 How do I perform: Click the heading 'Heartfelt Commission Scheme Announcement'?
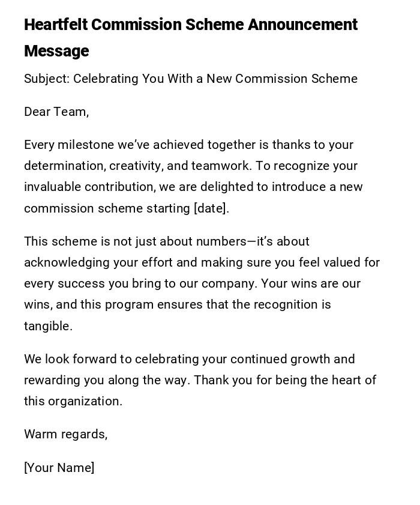190,25
